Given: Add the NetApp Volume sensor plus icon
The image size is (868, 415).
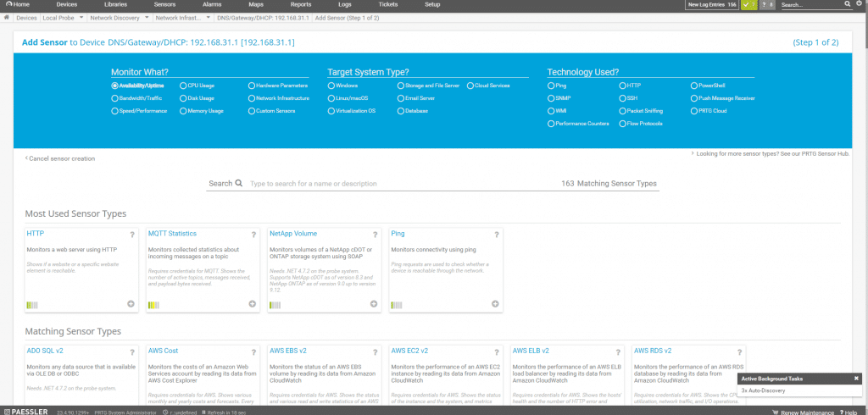Looking at the screenshot, I should coord(374,304).
